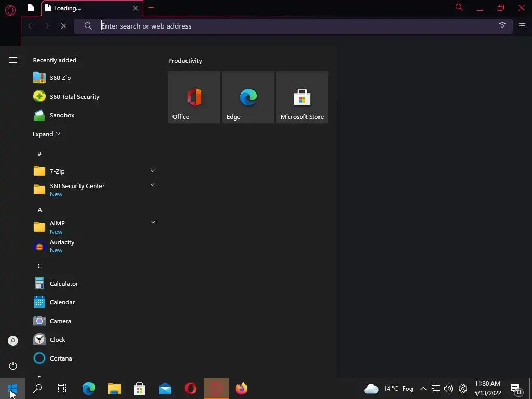Click the address bar search field
The image size is (532, 399).
coord(293,26)
